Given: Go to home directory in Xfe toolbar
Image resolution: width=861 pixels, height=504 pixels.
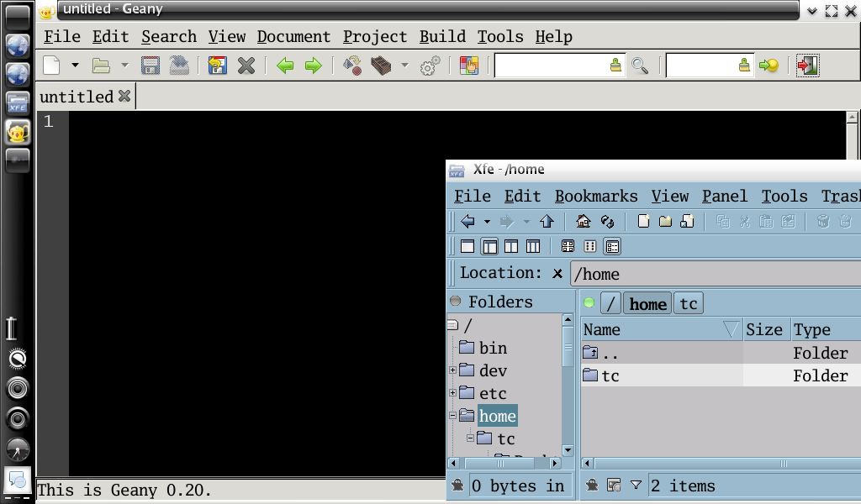Looking at the screenshot, I should (x=584, y=222).
